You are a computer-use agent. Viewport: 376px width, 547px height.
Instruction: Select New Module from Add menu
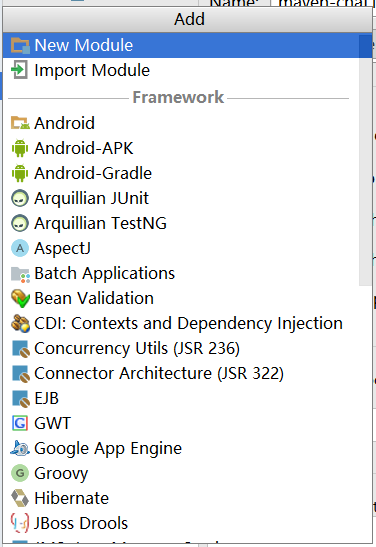tap(187, 45)
